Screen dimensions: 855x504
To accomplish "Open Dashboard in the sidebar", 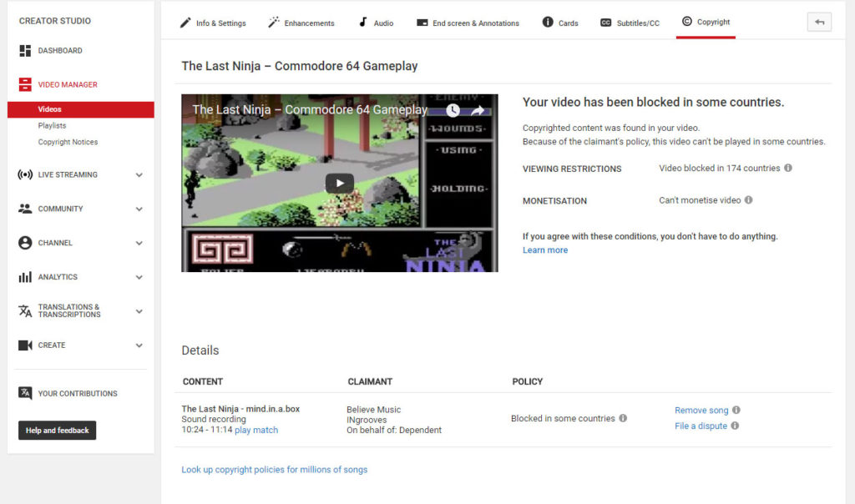I will (x=60, y=51).
